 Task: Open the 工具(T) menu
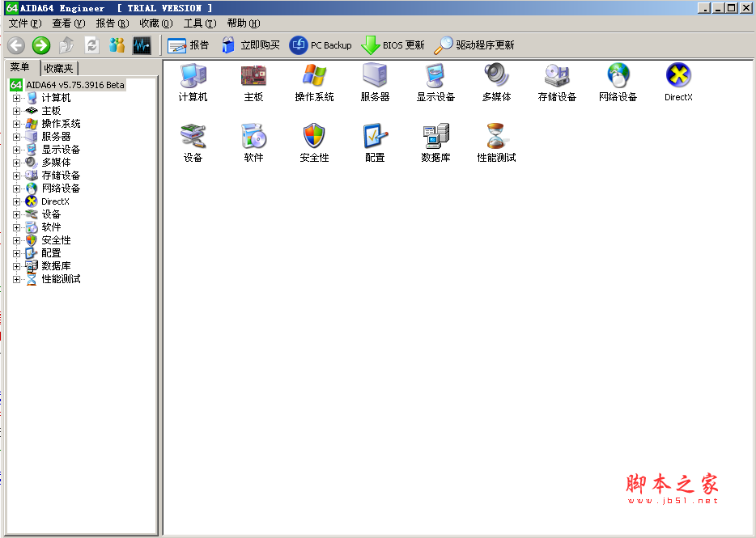(200, 23)
